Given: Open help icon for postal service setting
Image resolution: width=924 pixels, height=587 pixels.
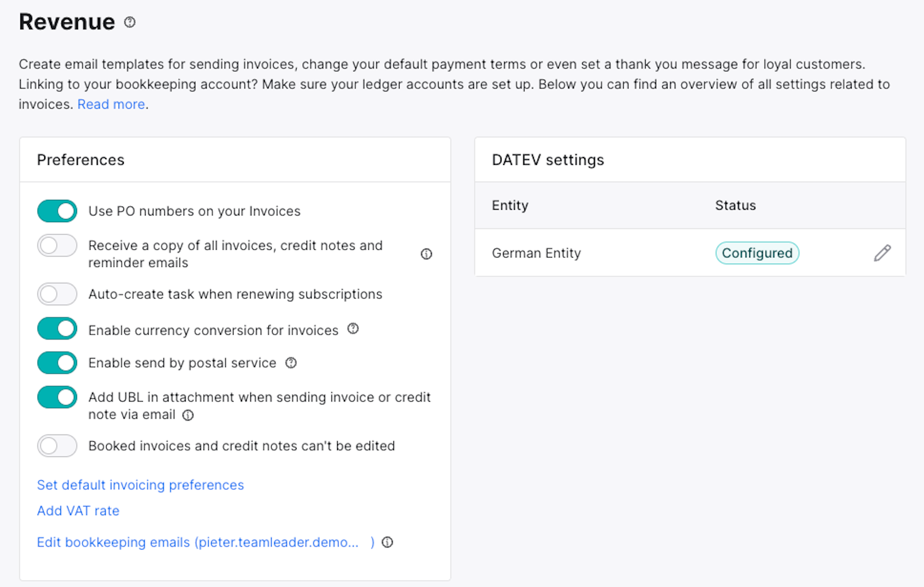Looking at the screenshot, I should point(291,363).
